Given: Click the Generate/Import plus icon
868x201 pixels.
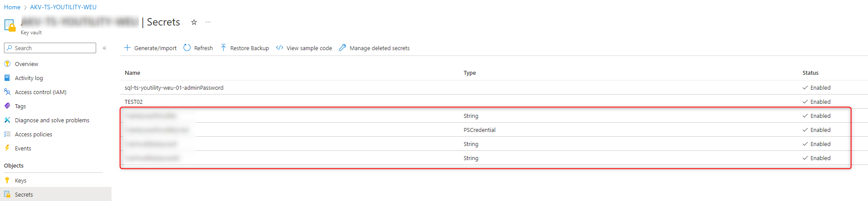Looking at the screenshot, I should [x=127, y=48].
